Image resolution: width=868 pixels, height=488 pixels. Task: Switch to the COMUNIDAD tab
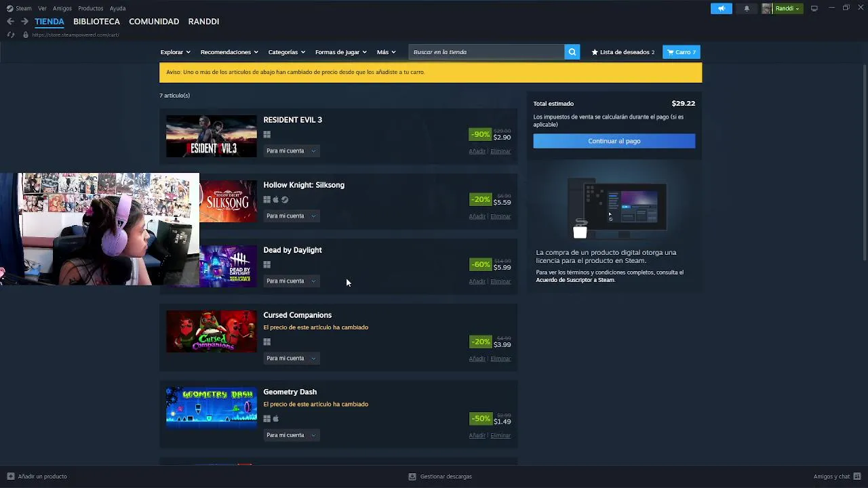(154, 22)
